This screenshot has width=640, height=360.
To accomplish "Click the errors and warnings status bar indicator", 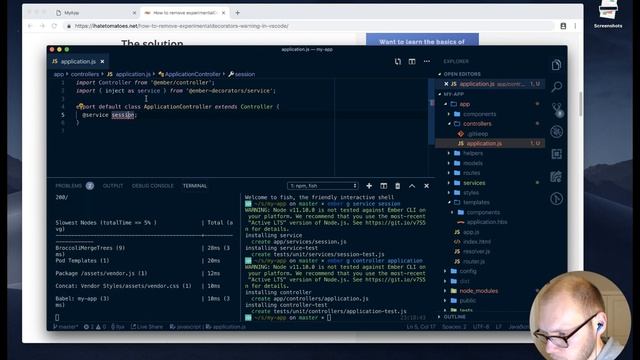I will (x=95, y=327).
